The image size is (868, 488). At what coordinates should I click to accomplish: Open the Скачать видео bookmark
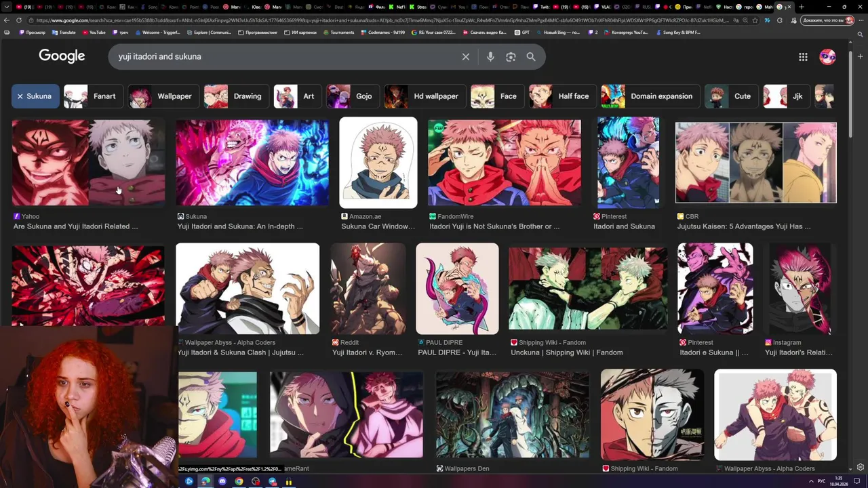[486, 33]
